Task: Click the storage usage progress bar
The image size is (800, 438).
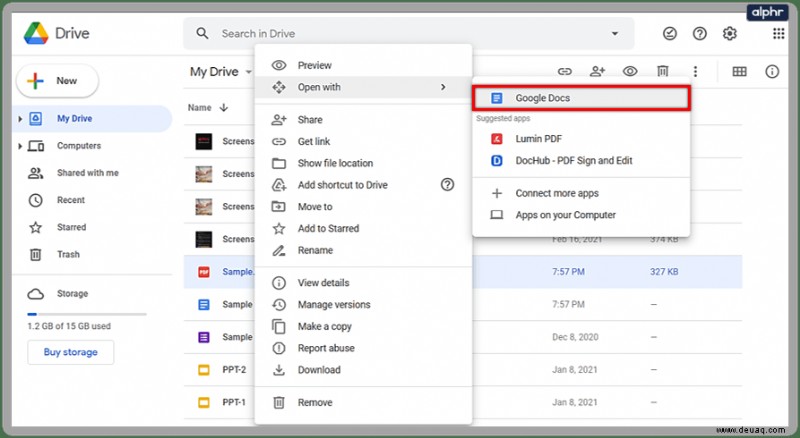Action: point(87,314)
